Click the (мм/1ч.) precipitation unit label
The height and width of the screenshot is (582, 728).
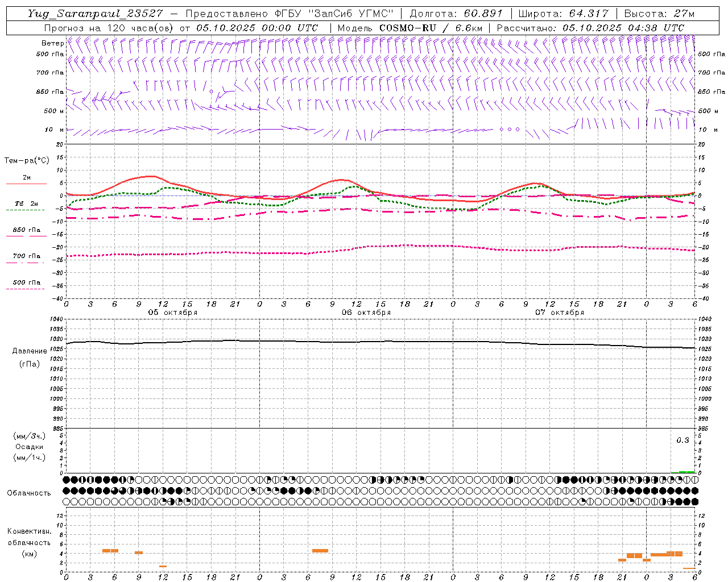[x=30, y=458]
